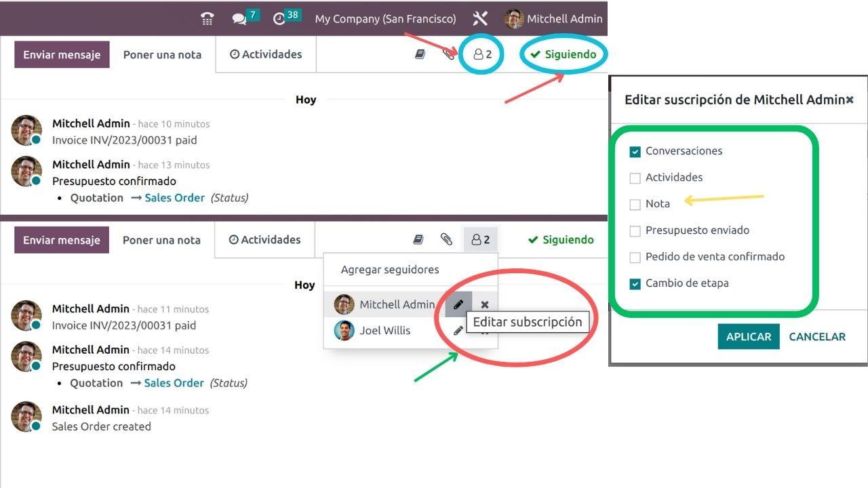Click the APLICAR button
868x488 pixels.
coord(748,337)
